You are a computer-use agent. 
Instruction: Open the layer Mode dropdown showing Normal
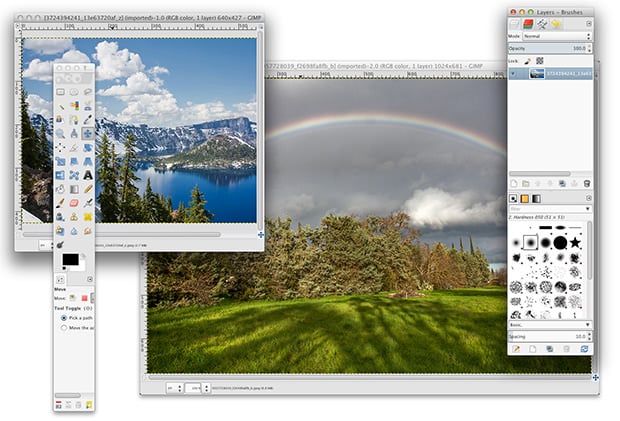pos(557,36)
